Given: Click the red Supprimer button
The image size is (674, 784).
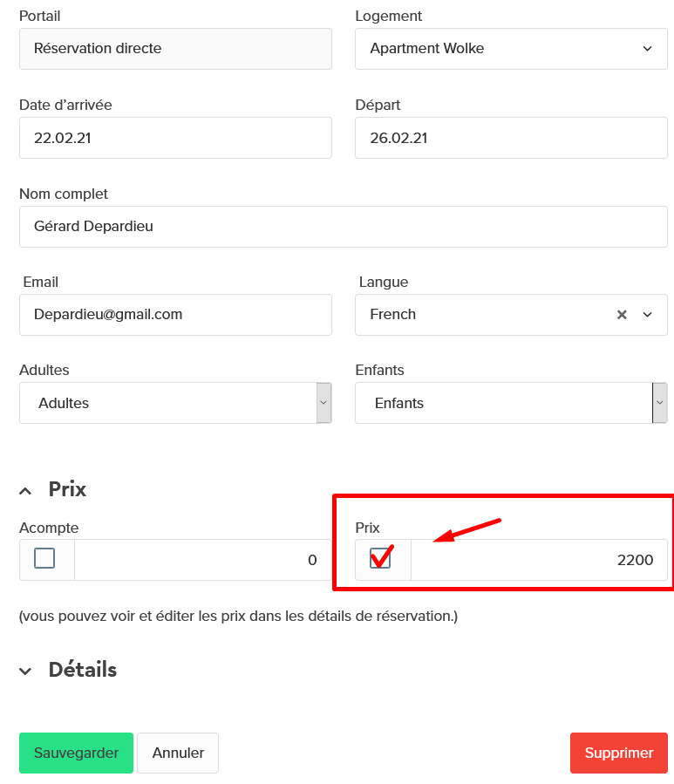Looking at the screenshot, I should pyautogui.click(x=619, y=753).
